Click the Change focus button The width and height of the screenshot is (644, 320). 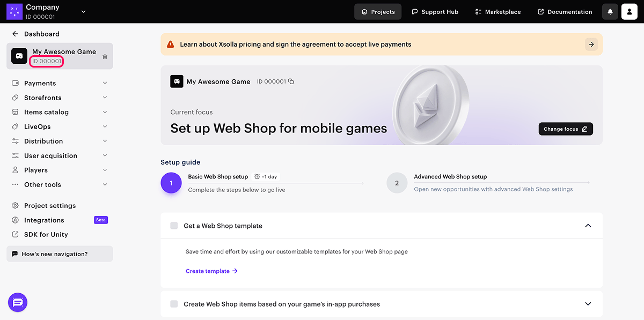(x=565, y=129)
